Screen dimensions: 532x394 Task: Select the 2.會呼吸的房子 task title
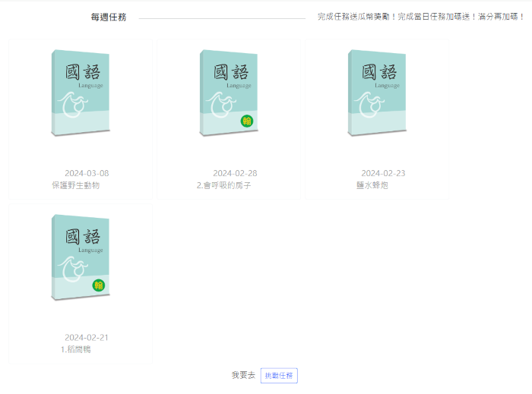pos(223,185)
